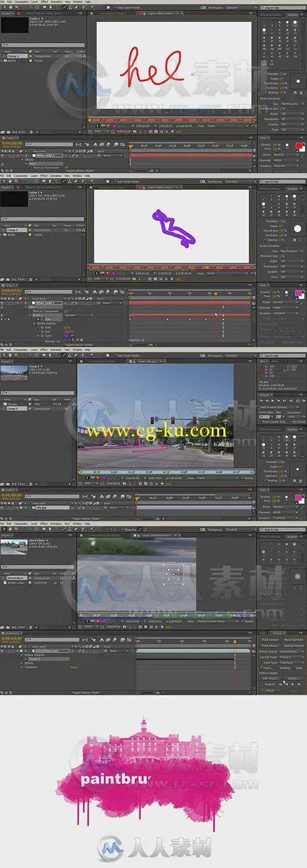This screenshot has width=307, height=868.
Task: Select the Selection tool in the red 'hel' screenshot
Action: point(3,7)
